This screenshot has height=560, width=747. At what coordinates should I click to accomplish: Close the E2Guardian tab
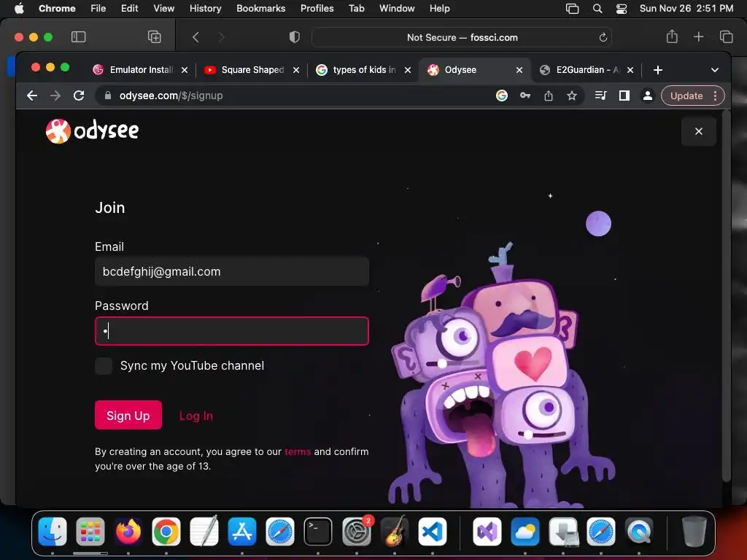coord(630,70)
